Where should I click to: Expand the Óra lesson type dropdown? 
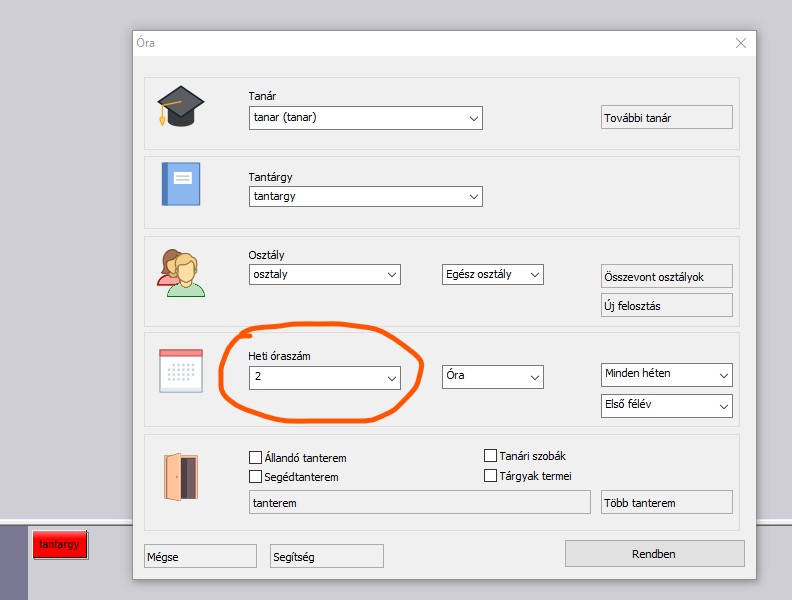pyautogui.click(x=492, y=377)
